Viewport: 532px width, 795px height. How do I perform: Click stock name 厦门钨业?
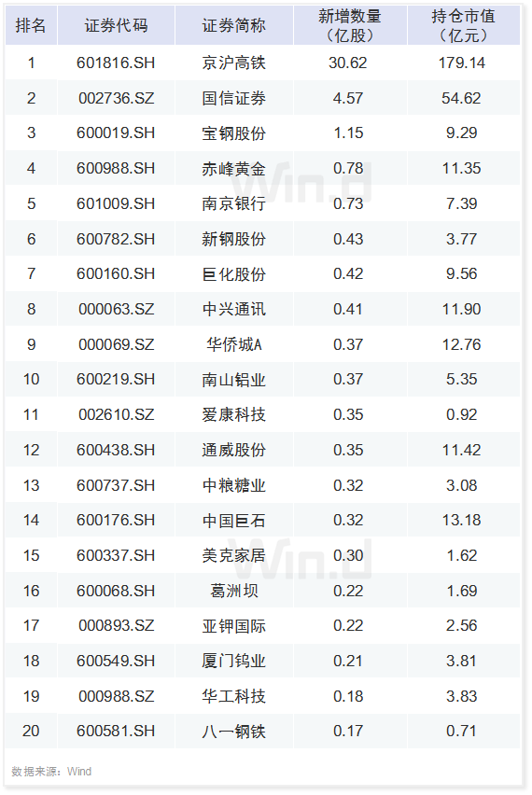pos(233,662)
